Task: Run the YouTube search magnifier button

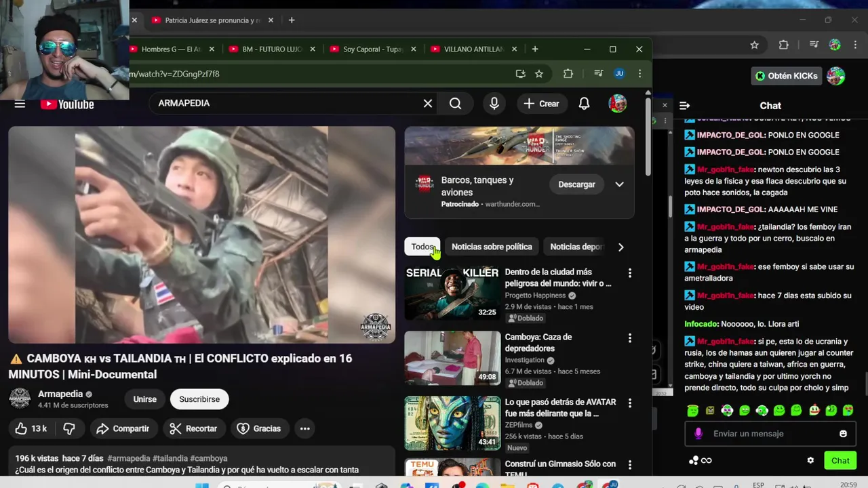Action: click(x=455, y=103)
